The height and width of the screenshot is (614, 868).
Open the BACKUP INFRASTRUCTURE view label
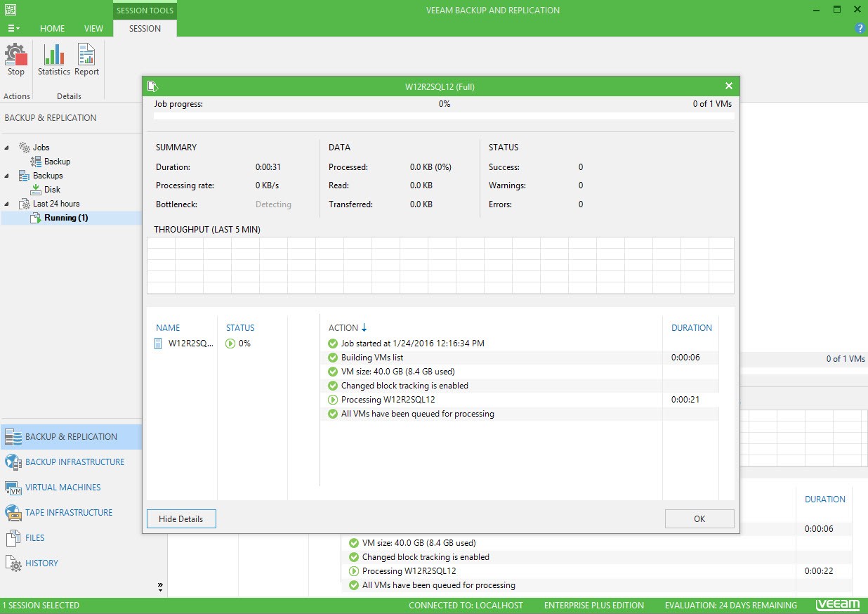[74, 462]
